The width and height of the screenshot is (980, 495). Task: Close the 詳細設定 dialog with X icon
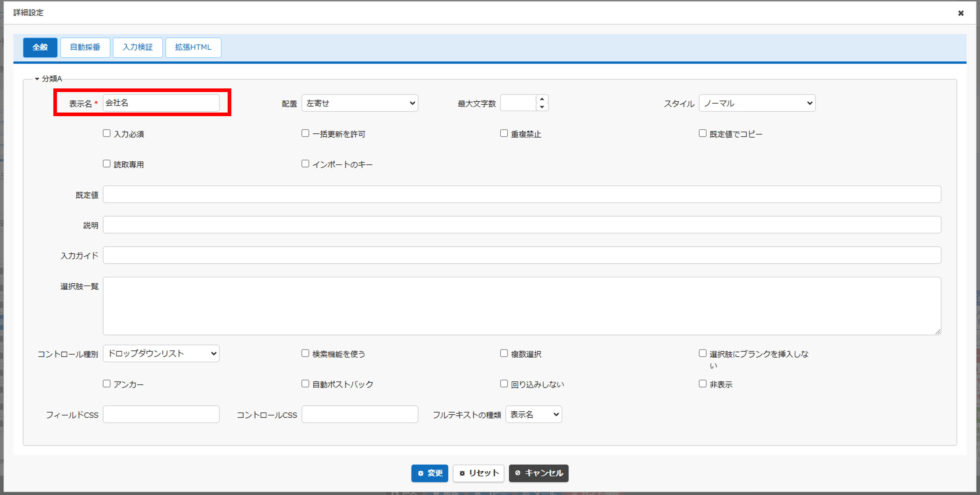tap(961, 13)
